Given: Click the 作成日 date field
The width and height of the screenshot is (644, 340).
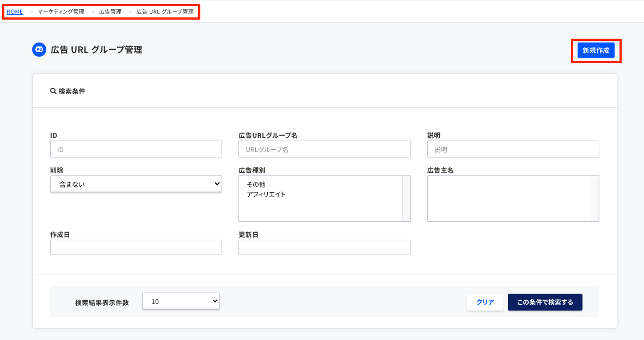Looking at the screenshot, I should pyautogui.click(x=136, y=247).
